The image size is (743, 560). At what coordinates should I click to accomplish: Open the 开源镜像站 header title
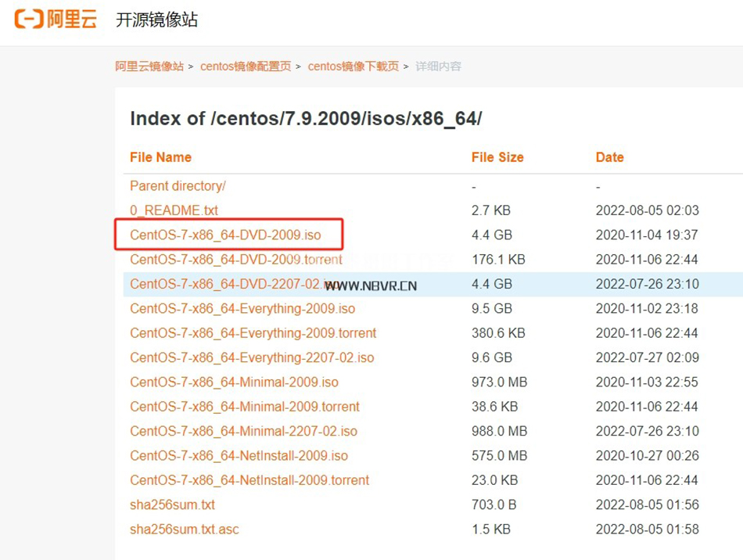tap(157, 20)
